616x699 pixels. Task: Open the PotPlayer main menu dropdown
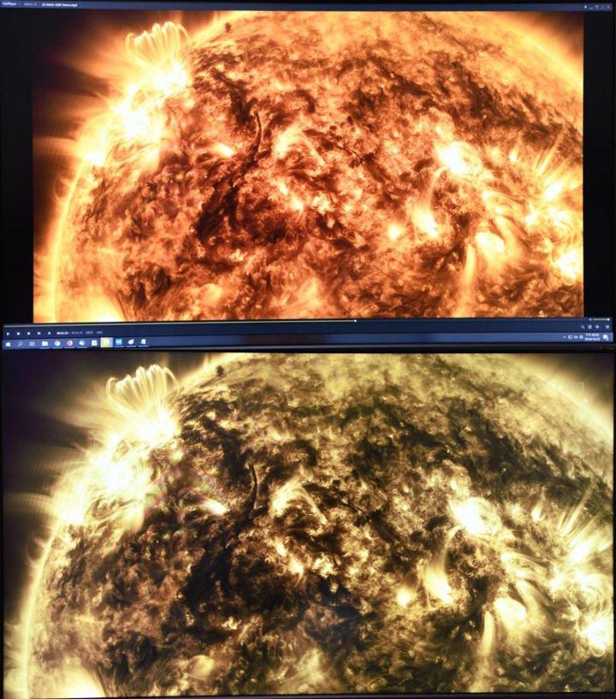9,4
